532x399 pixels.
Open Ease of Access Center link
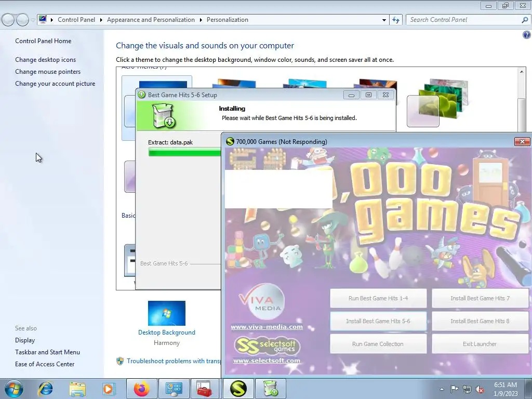pyautogui.click(x=45, y=364)
